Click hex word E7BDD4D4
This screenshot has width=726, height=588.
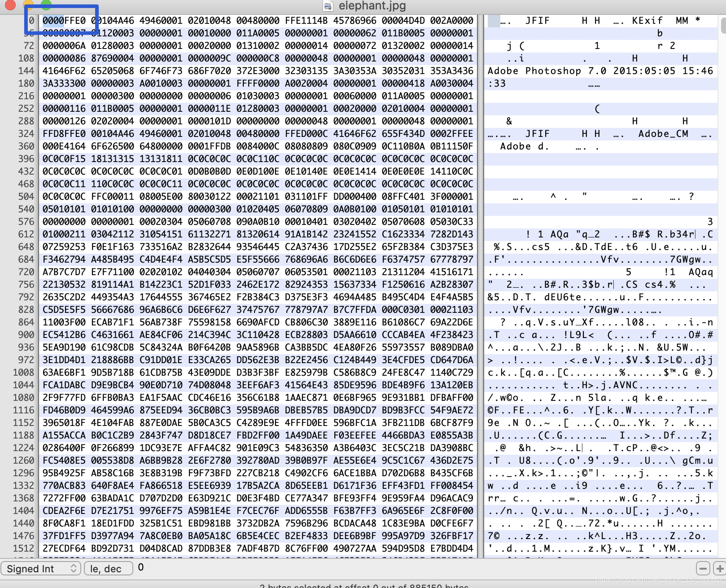click(451, 549)
